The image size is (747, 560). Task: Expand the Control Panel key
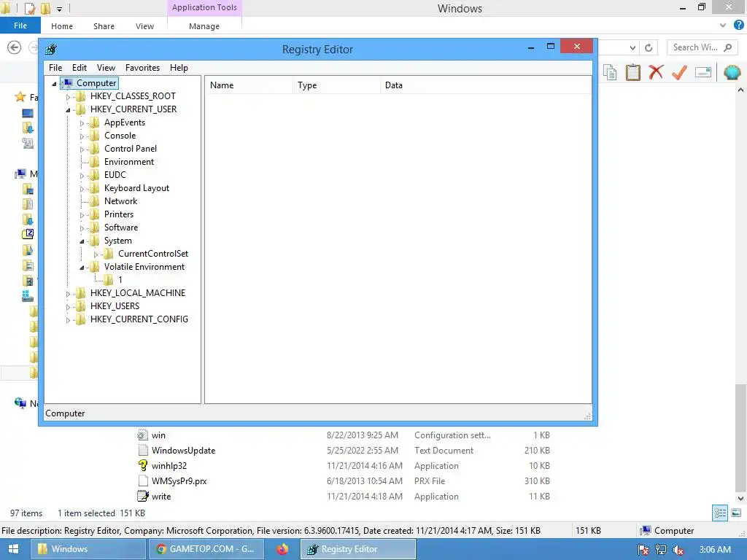pyautogui.click(x=82, y=149)
